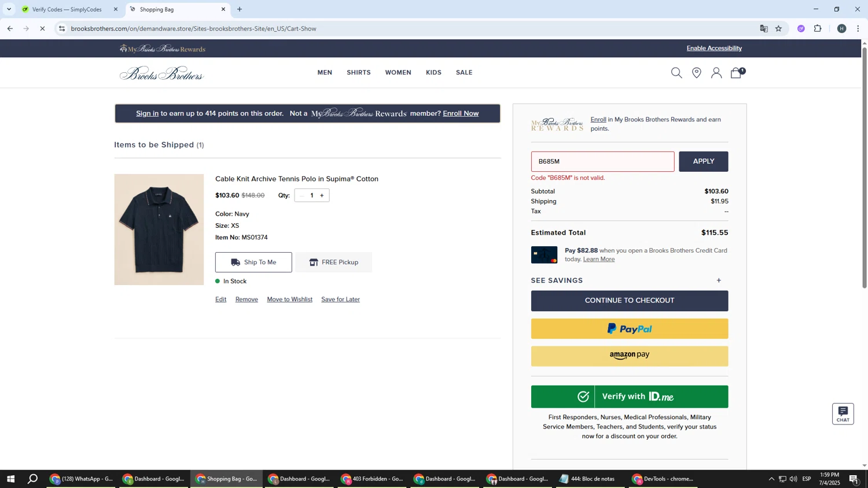Open the site search magnifier icon

676,73
